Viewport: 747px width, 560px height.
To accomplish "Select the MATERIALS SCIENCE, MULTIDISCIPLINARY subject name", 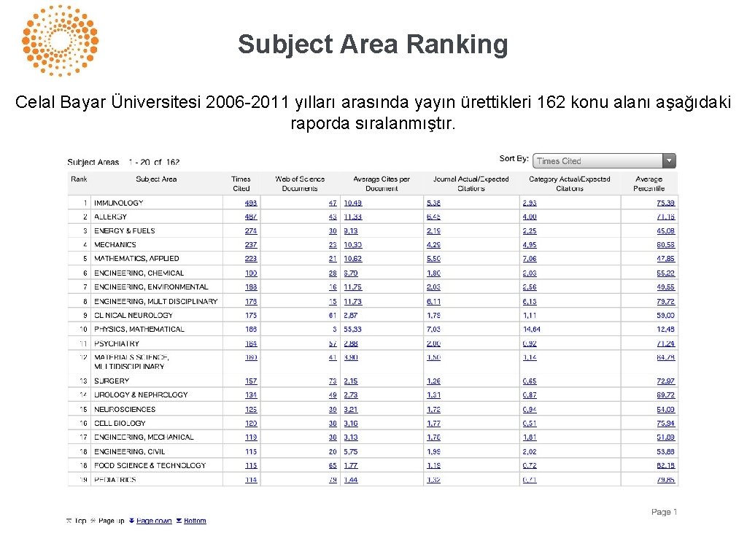I will pos(131,362).
